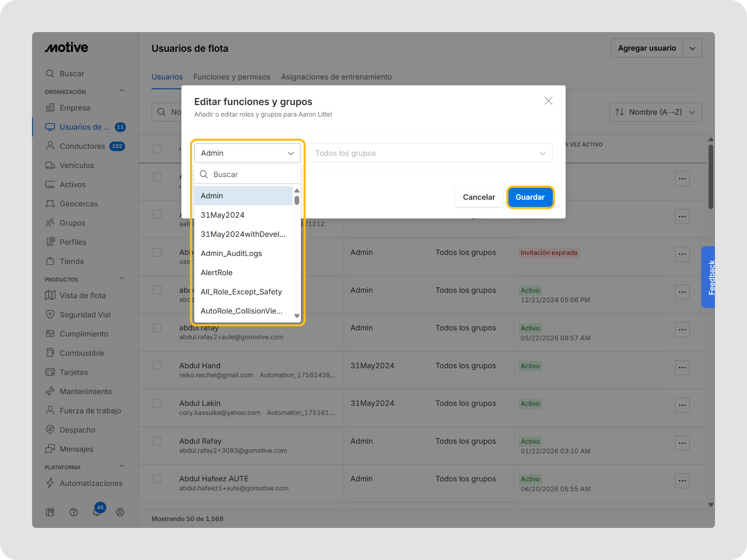Open Activos trailer icon

pyautogui.click(x=50, y=184)
